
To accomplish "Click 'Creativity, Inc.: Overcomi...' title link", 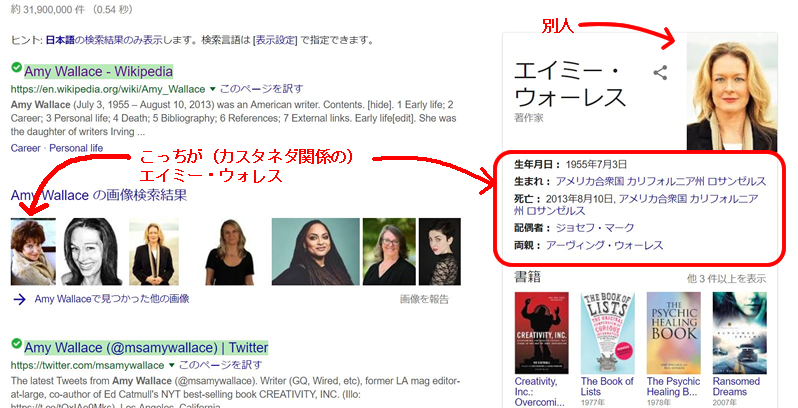I will (x=539, y=392).
